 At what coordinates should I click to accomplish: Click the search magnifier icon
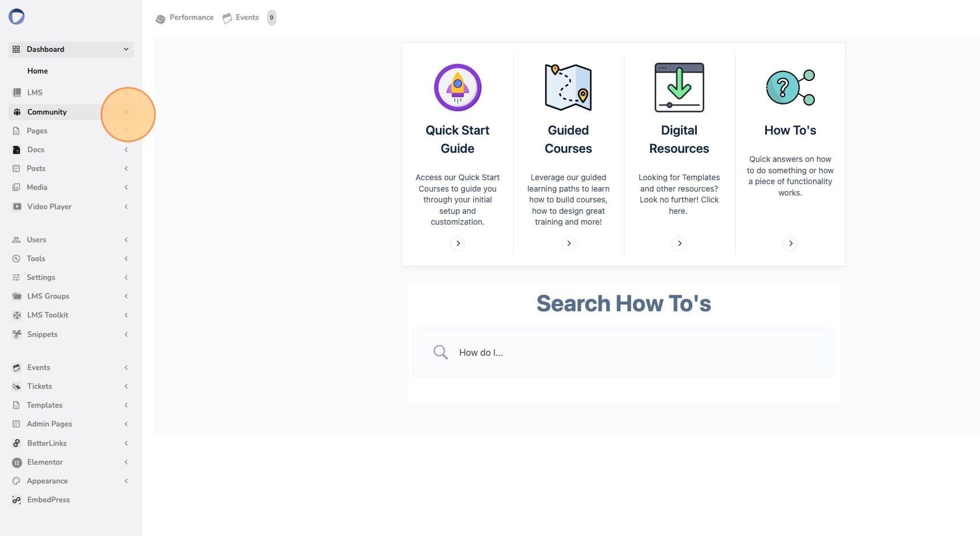click(440, 352)
